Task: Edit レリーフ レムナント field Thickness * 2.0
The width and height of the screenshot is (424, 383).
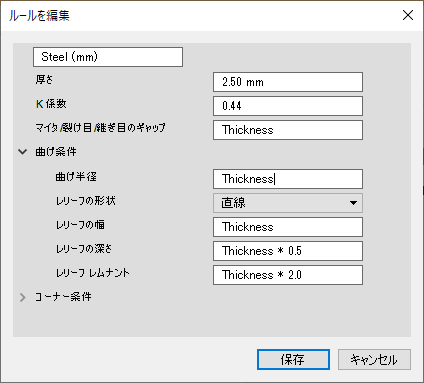Action: click(x=288, y=275)
